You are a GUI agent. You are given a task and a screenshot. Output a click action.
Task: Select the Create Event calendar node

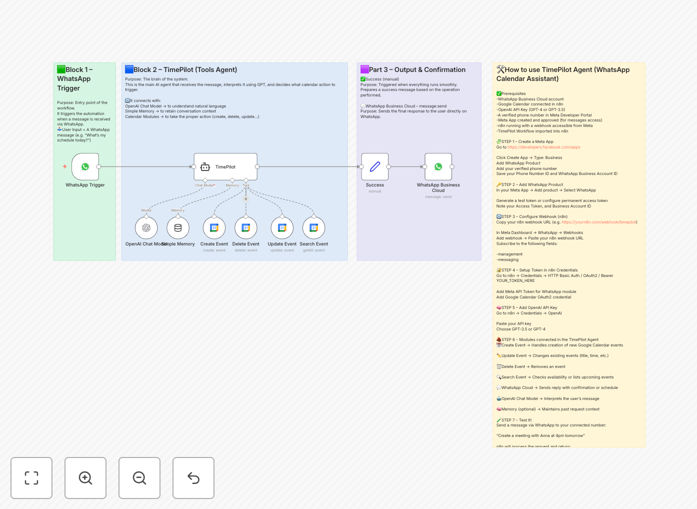click(214, 228)
